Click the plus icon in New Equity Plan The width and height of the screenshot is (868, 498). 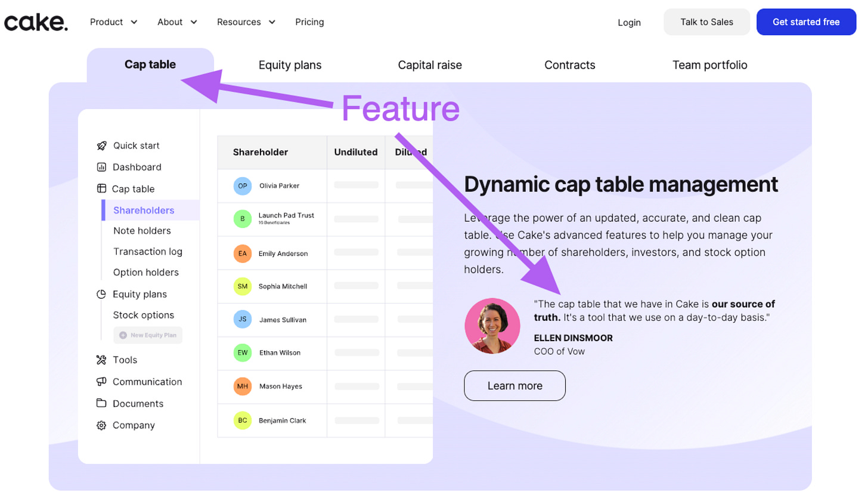pyautogui.click(x=123, y=335)
